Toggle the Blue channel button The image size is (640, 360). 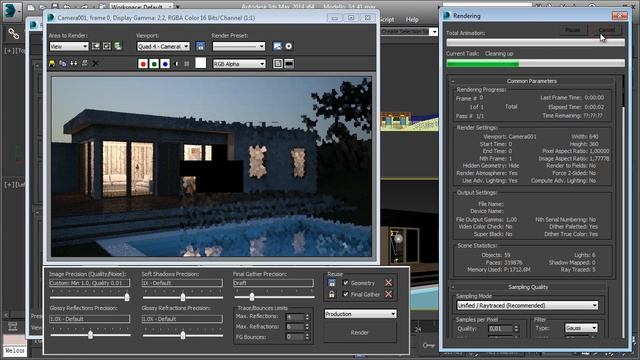[x=165, y=64]
